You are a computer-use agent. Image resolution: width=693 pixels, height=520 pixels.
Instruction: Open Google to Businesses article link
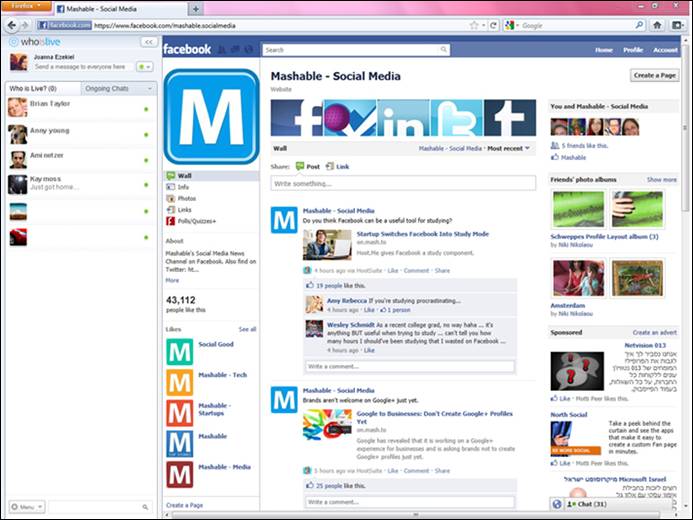pyautogui.click(x=434, y=418)
